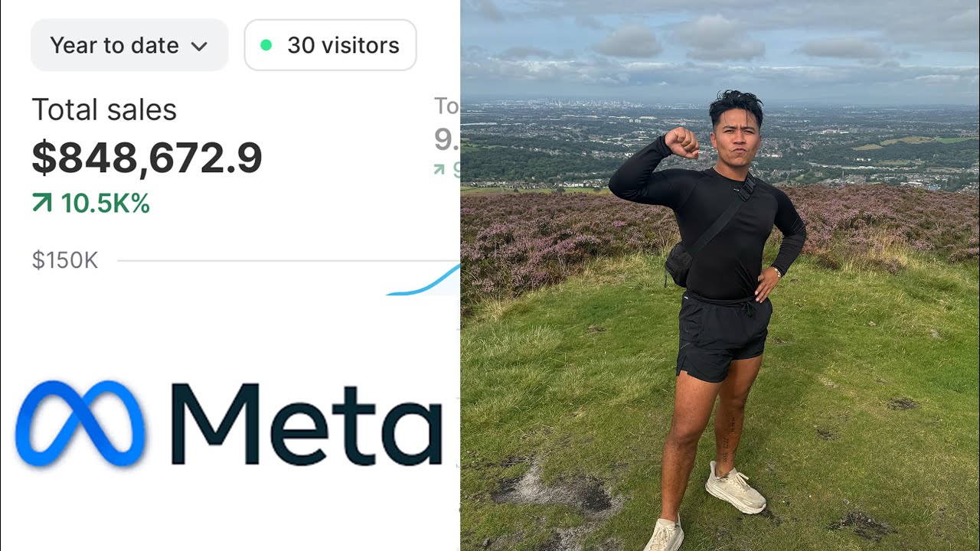Click the Meta wordmark text
The image size is (980, 551).
(x=306, y=425)
